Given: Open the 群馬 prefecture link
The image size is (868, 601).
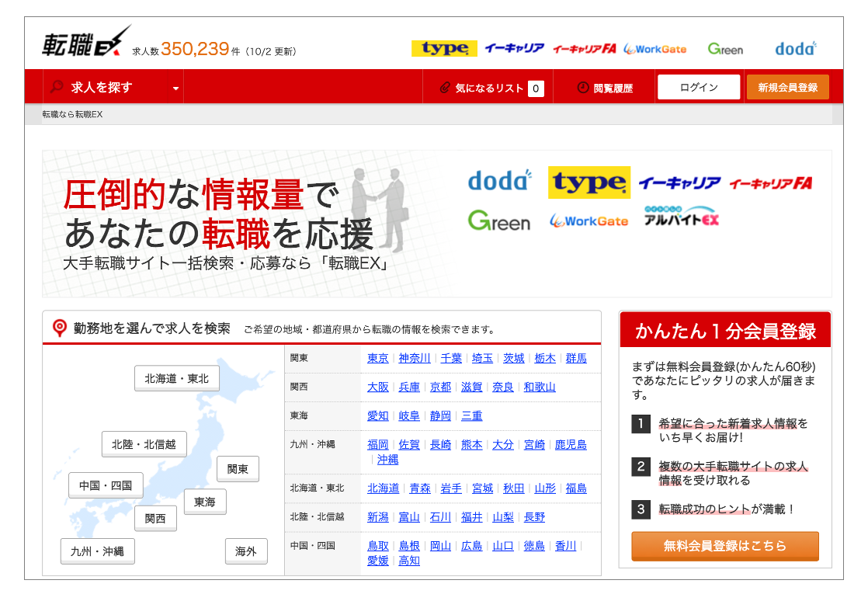Looking at the screenshot, I should tap(576, 358).
